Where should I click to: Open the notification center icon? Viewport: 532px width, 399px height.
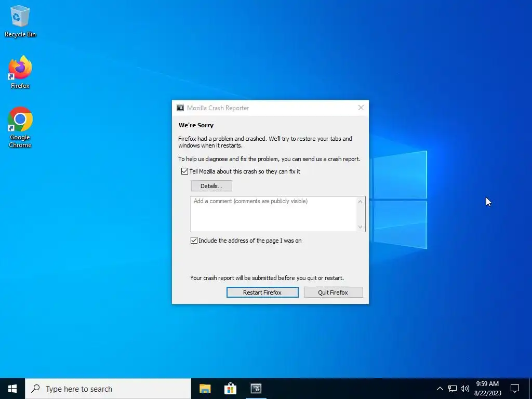pos(515,389)
